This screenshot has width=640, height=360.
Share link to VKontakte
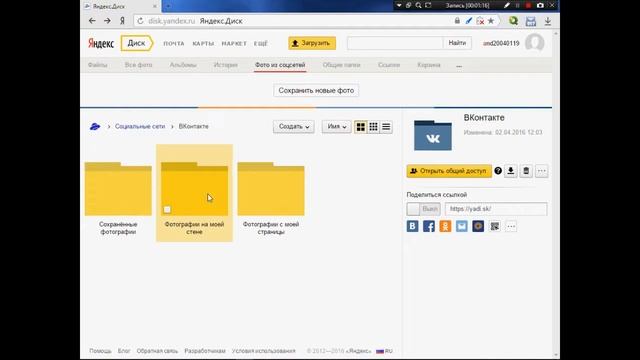[413, 226]
